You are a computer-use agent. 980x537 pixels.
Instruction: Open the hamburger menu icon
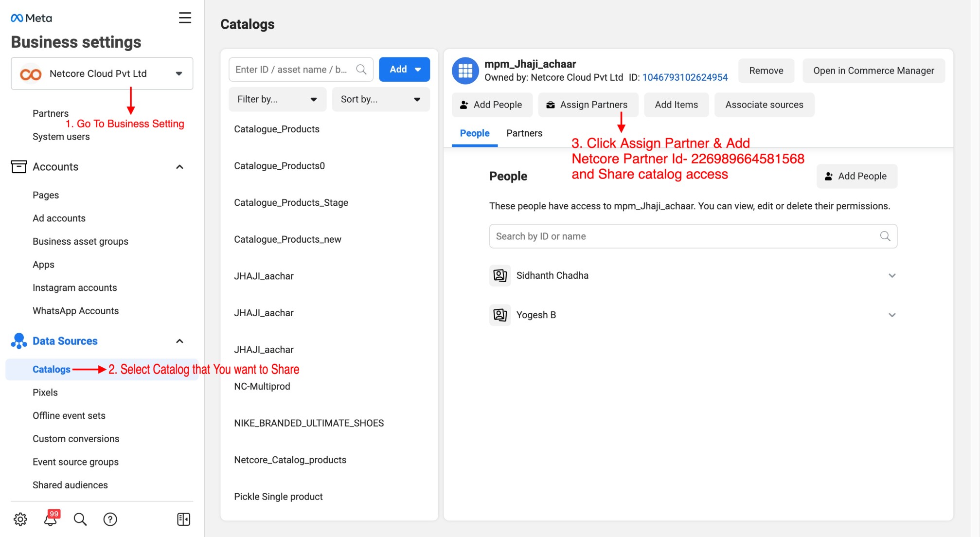coord(185,18)
